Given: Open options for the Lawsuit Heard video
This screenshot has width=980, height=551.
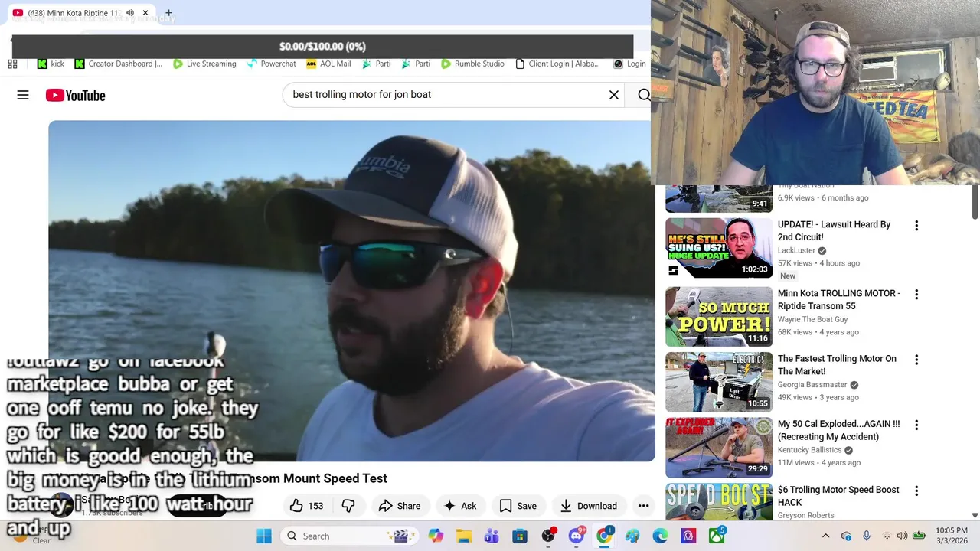Looking at the screenshot, I should tap(916, 226).
